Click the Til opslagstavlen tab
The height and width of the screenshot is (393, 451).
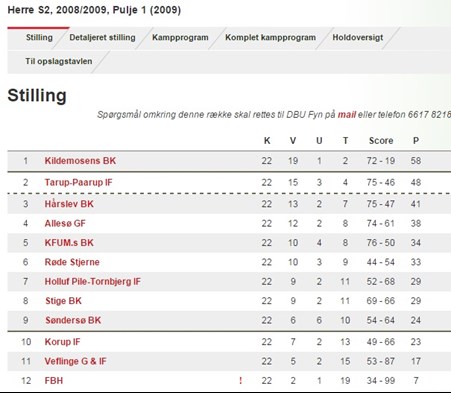[59, 61]
